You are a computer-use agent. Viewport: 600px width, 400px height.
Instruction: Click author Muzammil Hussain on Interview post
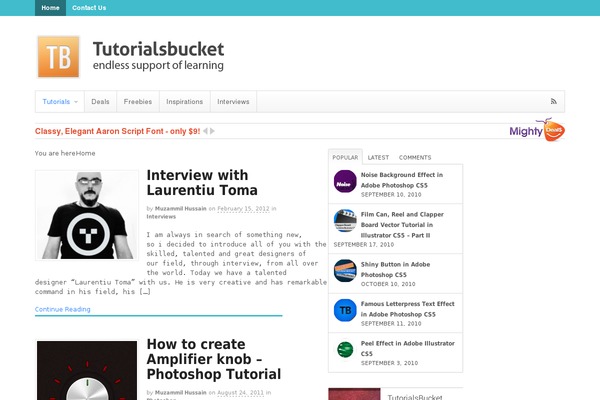180,209
